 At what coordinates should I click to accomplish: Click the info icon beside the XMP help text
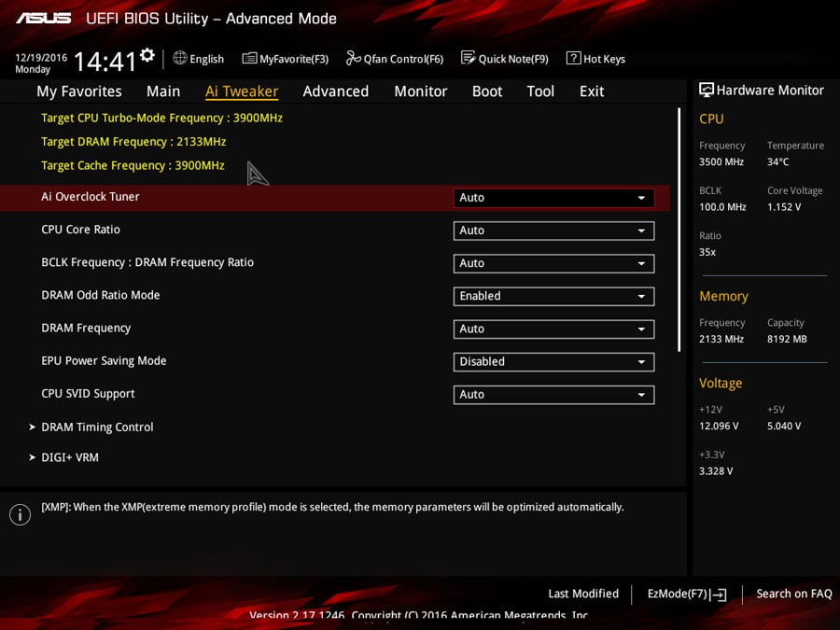20,514
